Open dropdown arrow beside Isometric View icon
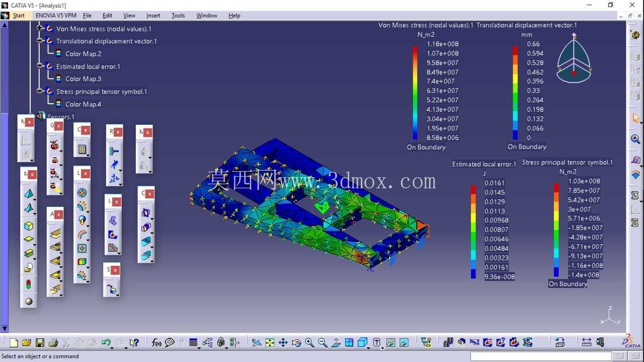Screen dimensions: 644x362 369,347
